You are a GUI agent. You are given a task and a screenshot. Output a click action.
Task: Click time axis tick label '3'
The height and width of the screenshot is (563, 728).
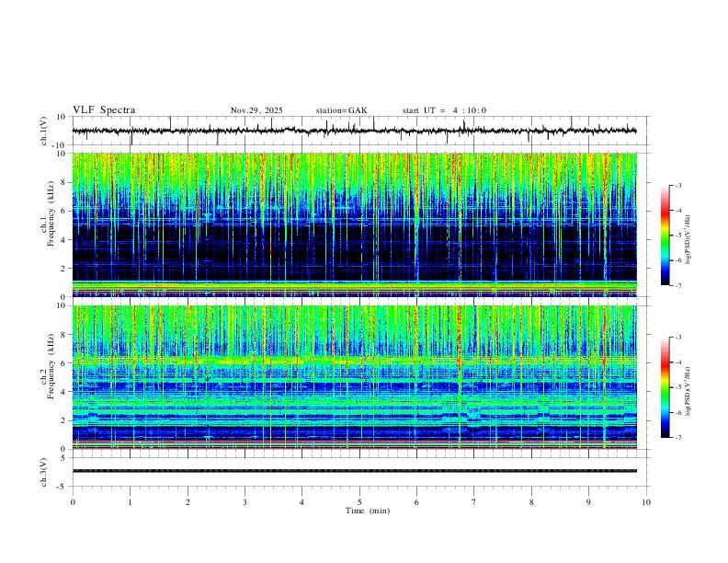245,502
